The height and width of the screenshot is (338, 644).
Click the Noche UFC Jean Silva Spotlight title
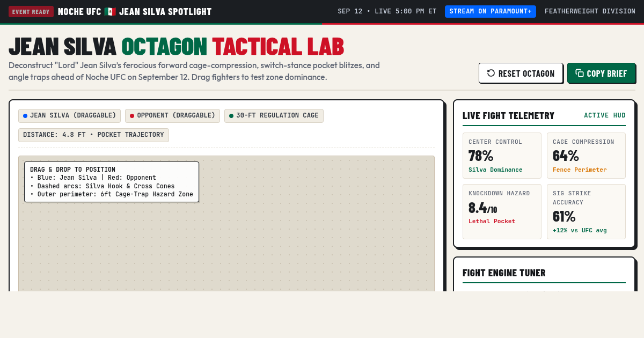[135, 11]
